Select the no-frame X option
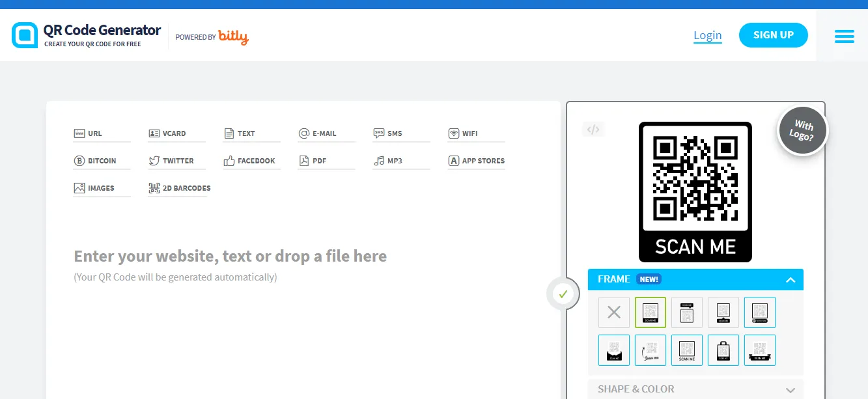 point(614,312)
